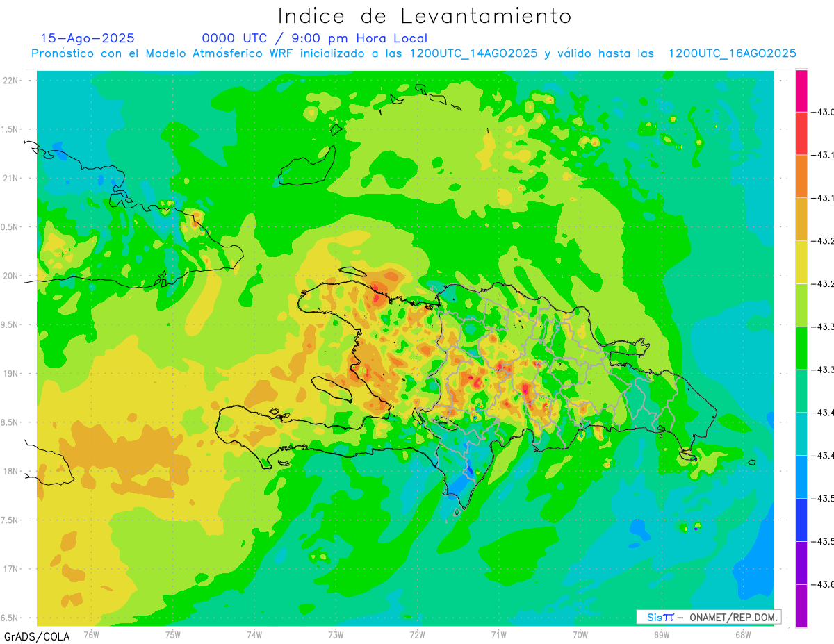This screenshot has height=644, width=834.
Task: Click the '8.5N' latitude label
Action: point(10,422)
